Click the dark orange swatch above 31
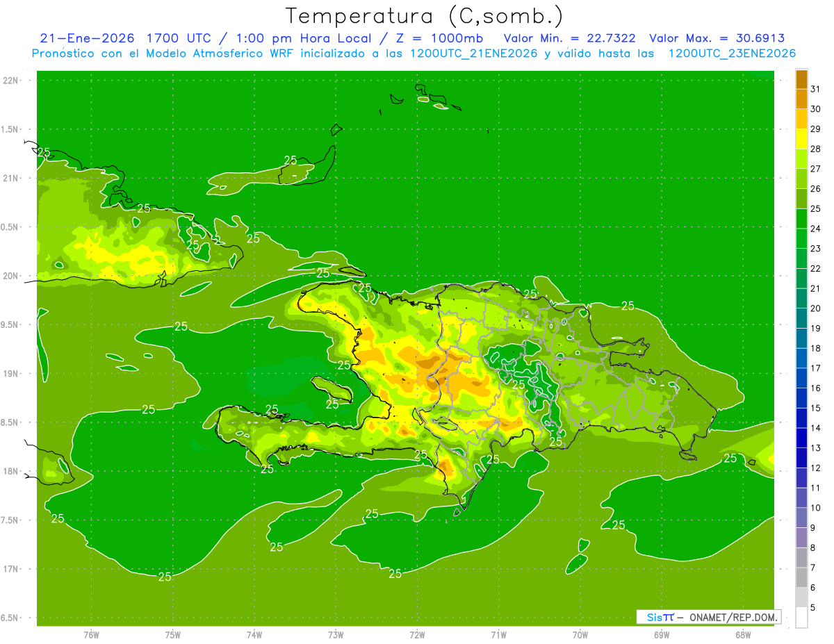Image resolution: width=834 pixels, height=644 pixels. pyautogui.click(x=801, y=79)
